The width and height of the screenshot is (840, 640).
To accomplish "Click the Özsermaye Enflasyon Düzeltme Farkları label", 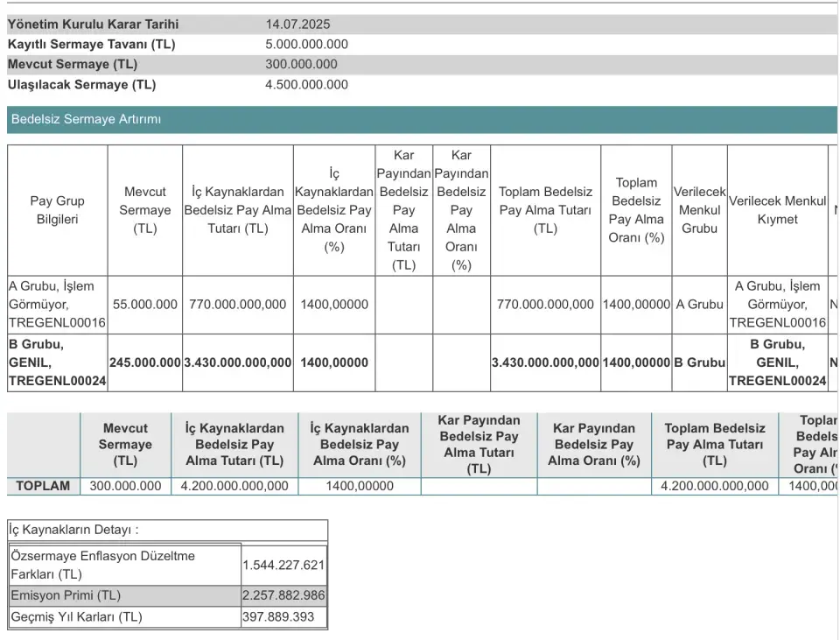I will (x=102, y=565).
